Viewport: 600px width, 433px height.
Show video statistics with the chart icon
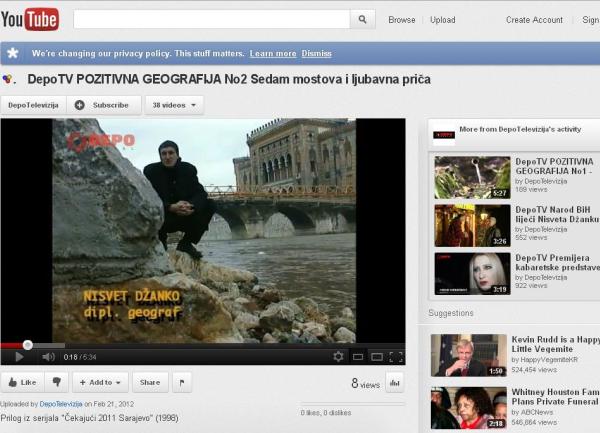click(394, 382)
